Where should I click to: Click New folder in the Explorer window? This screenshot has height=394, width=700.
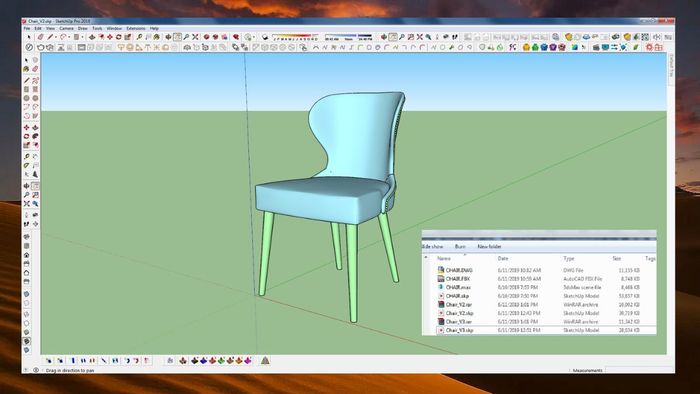[489, 246]
